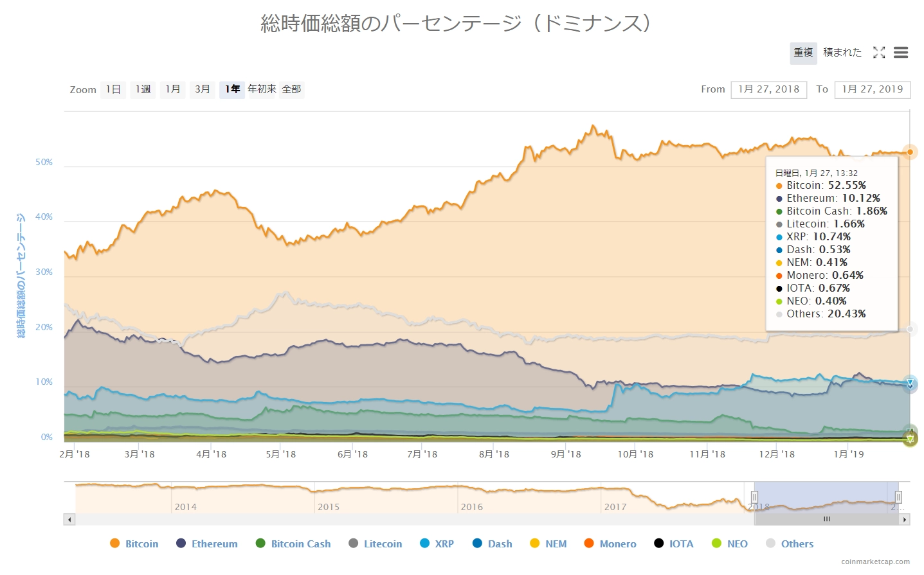The image size is (924, 575).
Task: Click the navigator left scroll arrow
Action: pyautogui.click(x=69, y=519)
